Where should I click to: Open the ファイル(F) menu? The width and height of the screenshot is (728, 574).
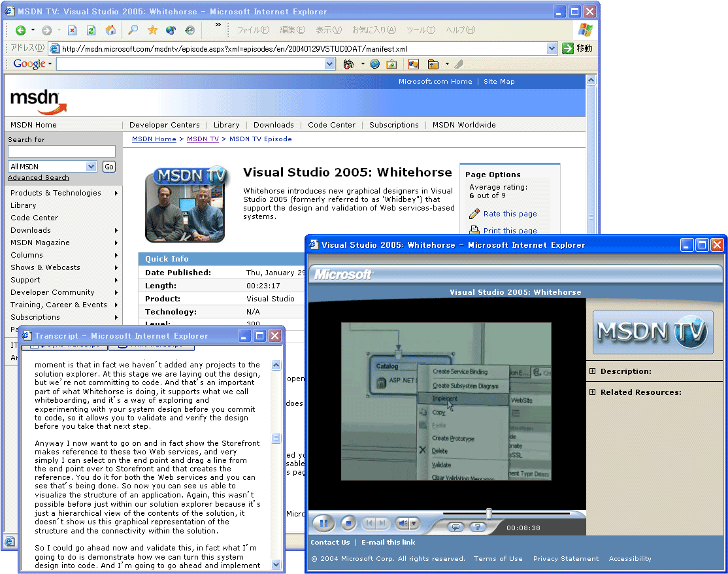(253, 30)
